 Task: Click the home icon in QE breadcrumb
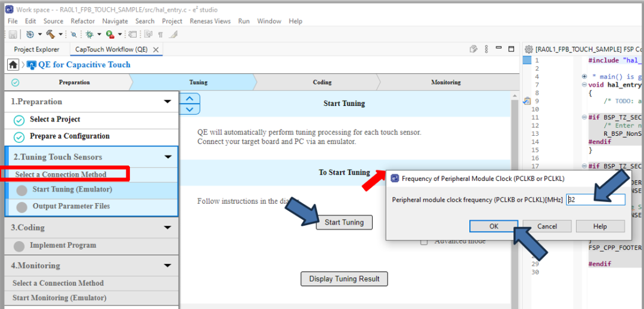(13, 65)
